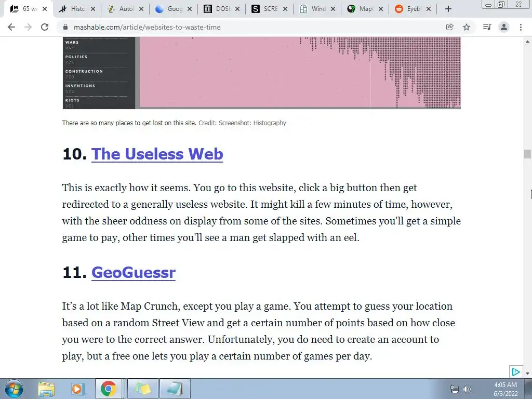Open the notepad taskbar item

point(175,389)
